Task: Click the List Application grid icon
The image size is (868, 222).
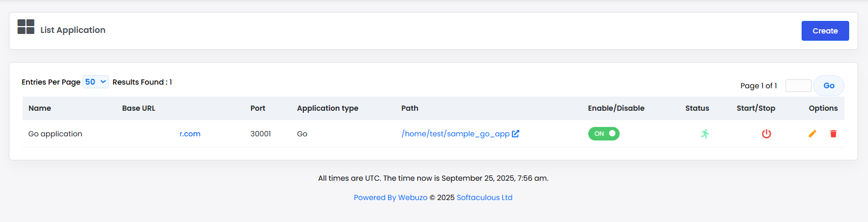Action: click(x=26, y=27)
